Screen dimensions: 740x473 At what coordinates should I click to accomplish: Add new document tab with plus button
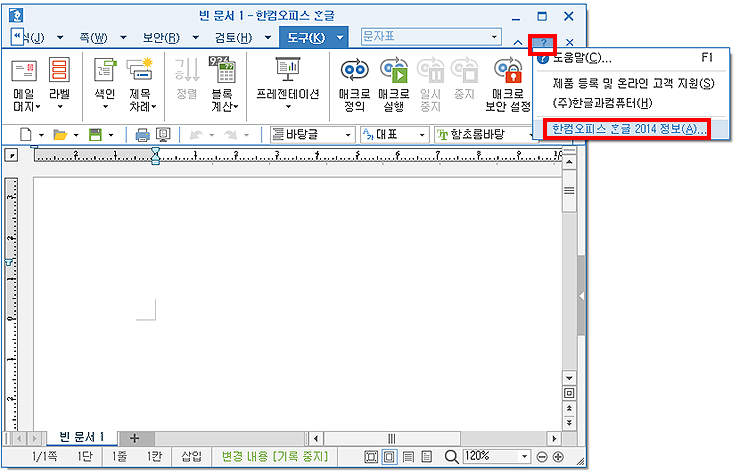tap(135, 439)
